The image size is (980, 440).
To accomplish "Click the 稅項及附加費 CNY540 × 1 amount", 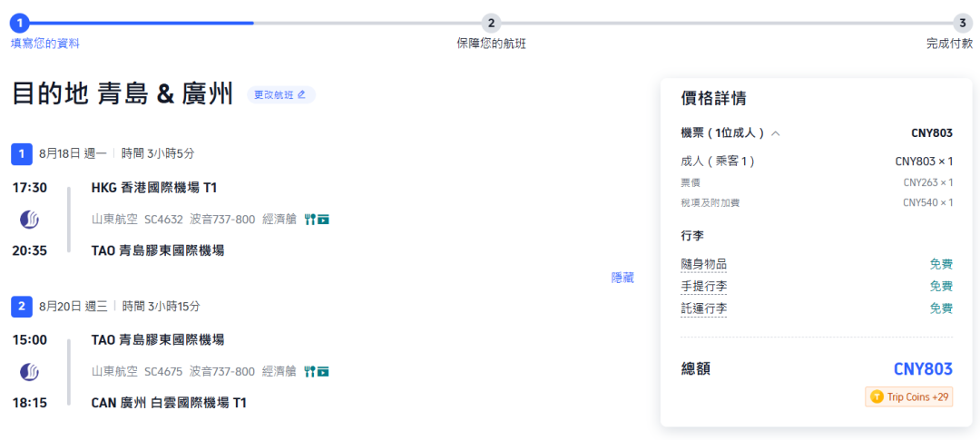I will point(928,203).
